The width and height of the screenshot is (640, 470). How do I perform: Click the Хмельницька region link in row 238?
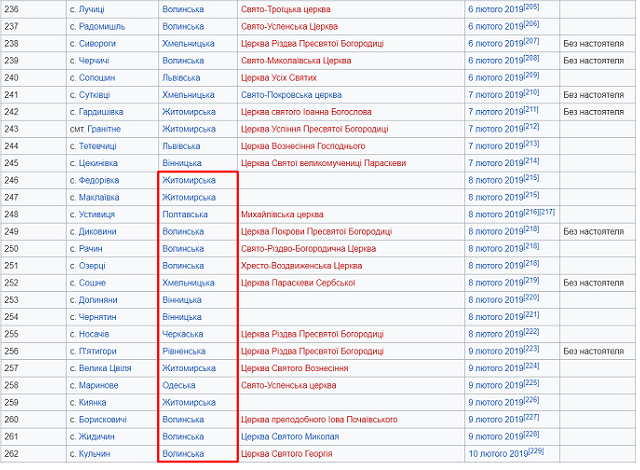click(x=188, y=44)
